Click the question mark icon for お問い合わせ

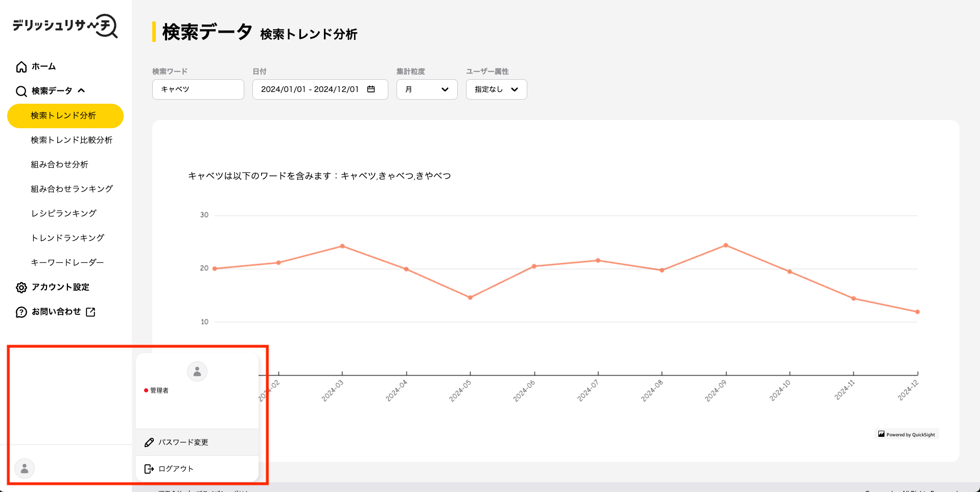coord(21,312)
